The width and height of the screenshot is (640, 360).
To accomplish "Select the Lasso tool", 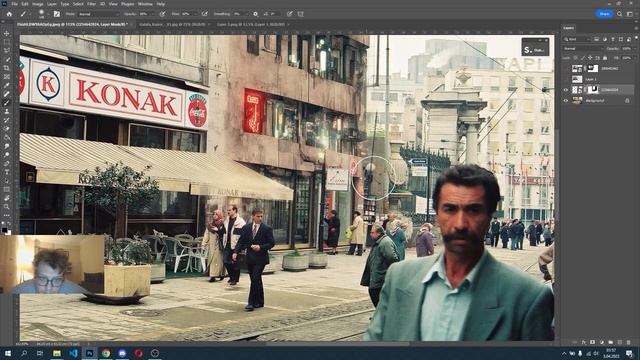I will click(7, 50).
